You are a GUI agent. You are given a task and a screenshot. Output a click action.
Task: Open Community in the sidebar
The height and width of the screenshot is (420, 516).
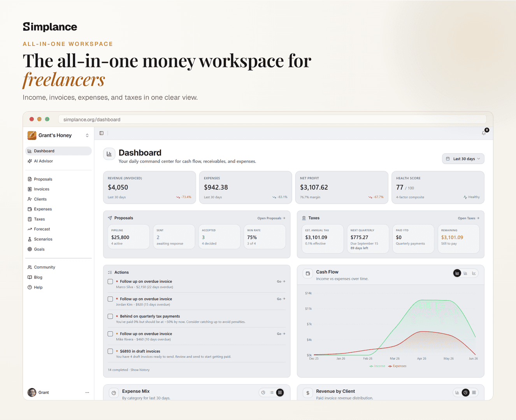[x=58, y=267]
